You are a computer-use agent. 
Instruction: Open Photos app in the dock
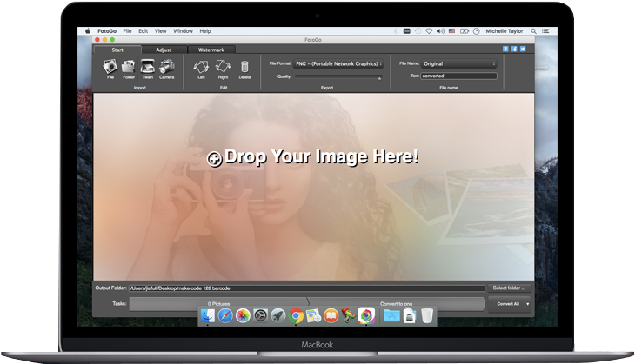(243, 315)
